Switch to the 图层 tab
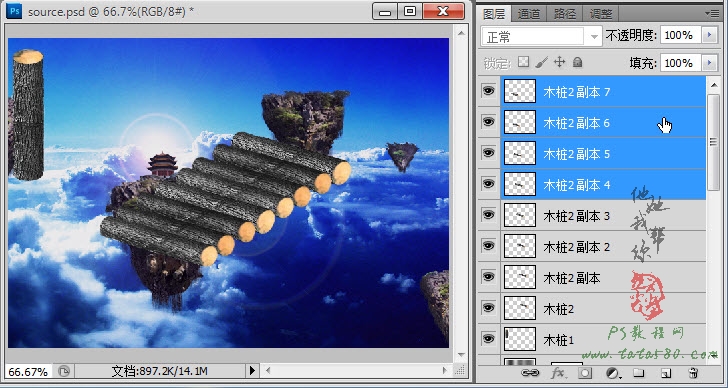 pyautogui.click(x=494, y=14)
